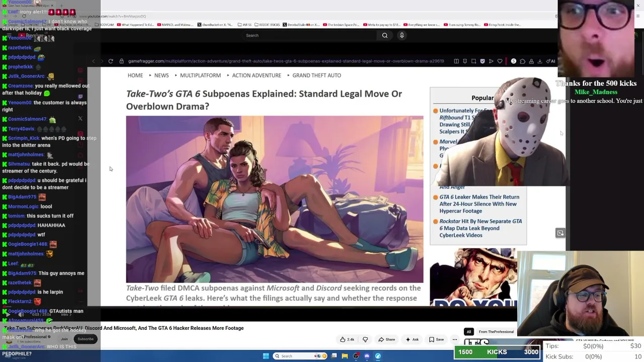644x362 pixels.
Task: Open more actions ellipsis under video
Action: pyautogui.click(x=454, y=339)
